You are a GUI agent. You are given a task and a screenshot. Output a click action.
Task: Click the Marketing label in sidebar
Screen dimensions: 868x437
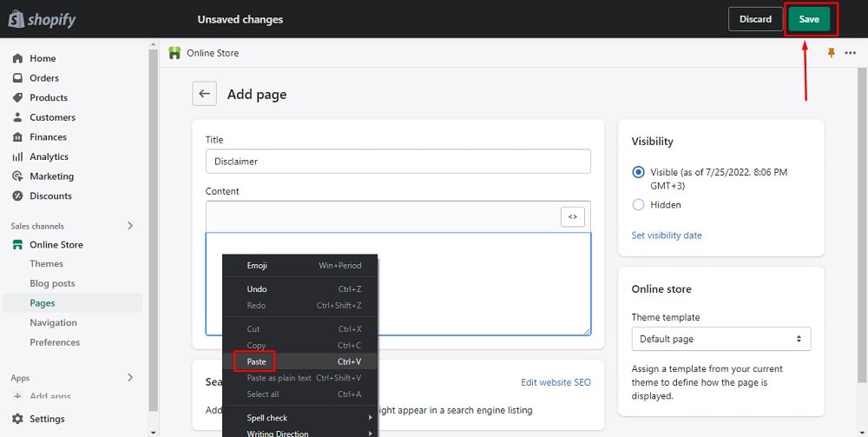[x=51, y=176]
